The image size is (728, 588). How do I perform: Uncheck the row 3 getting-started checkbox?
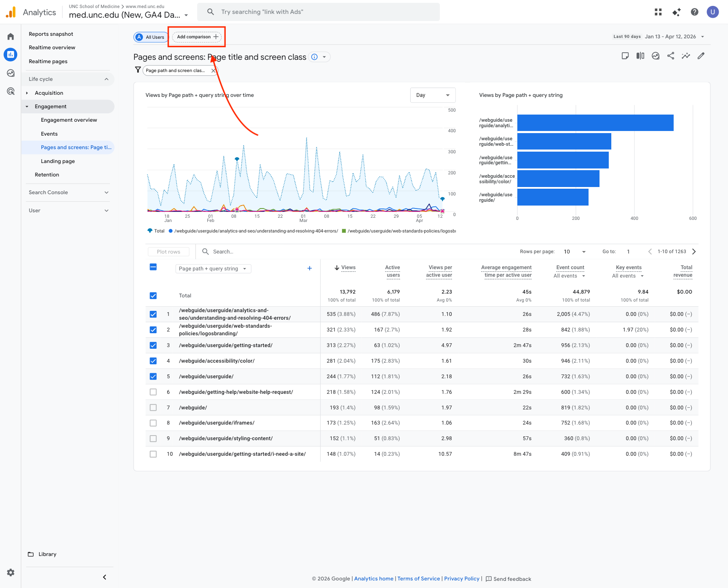coord(153,345)
